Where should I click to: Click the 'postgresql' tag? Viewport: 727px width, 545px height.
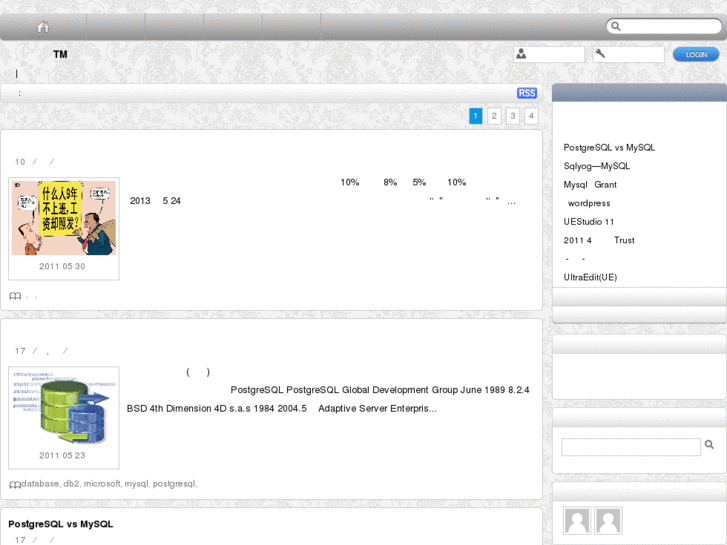pos(174,484)
